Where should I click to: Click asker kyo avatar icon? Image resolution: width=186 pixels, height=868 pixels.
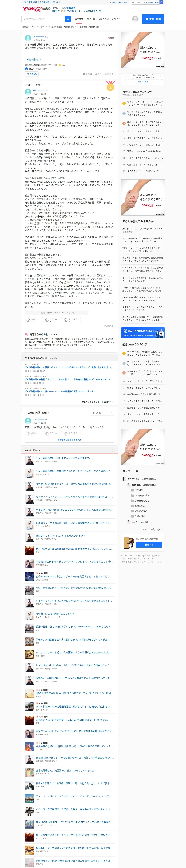[28, 38]
